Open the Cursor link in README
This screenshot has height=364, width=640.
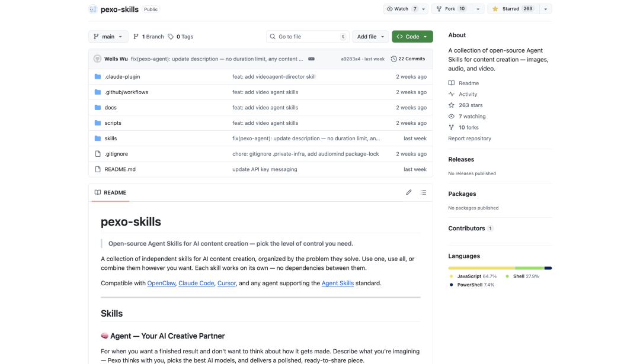pyautogui.click(x=226, y=284)
